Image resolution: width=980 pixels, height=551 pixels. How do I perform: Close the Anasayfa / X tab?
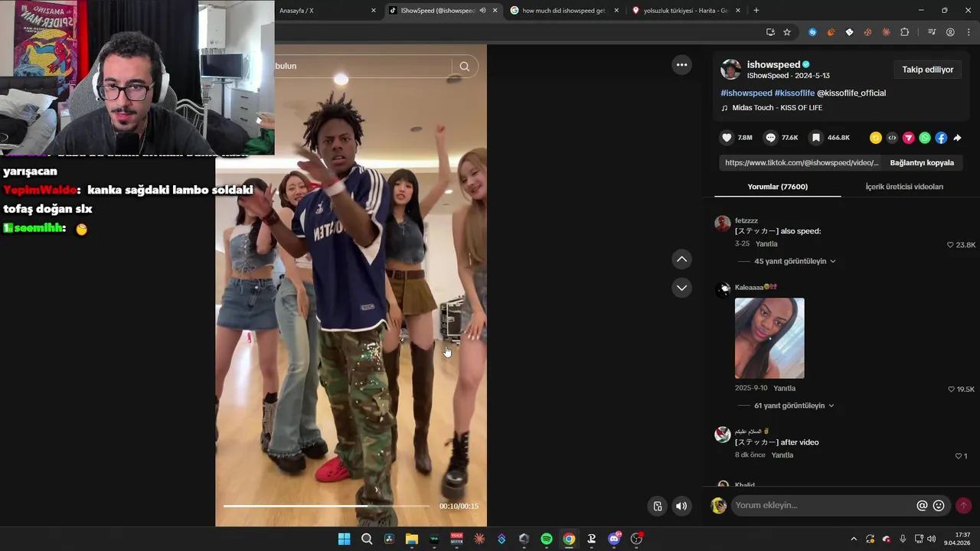[x=374, y=11]
